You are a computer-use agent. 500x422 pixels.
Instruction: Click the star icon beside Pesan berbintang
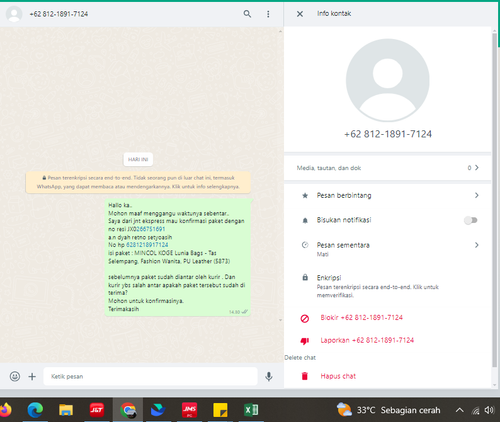pyautogui.click(x=305, y=196)
